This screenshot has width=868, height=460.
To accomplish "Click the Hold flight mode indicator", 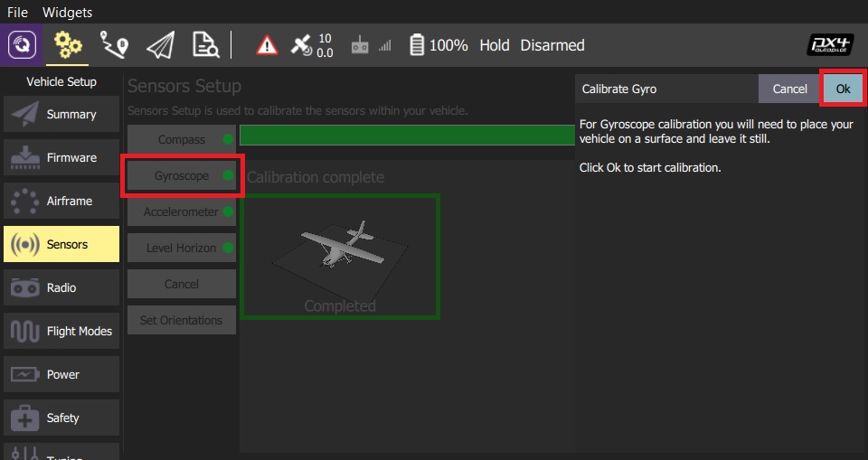I will point(494,45).
